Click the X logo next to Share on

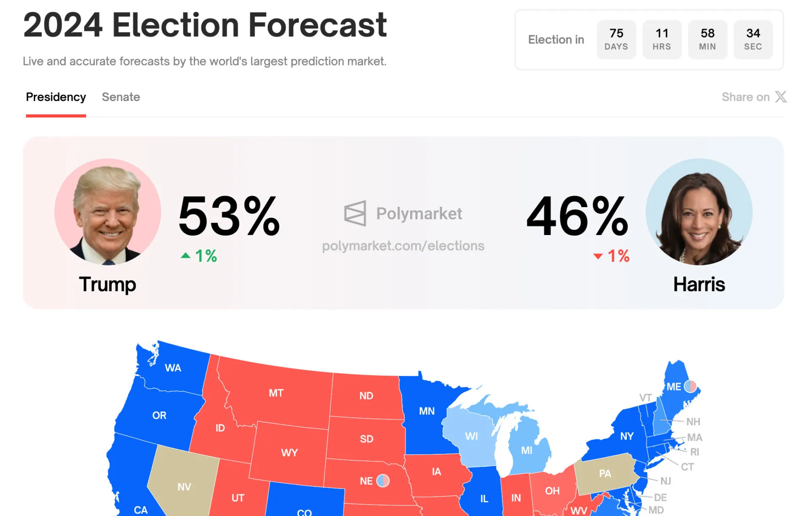click(781, 97)
